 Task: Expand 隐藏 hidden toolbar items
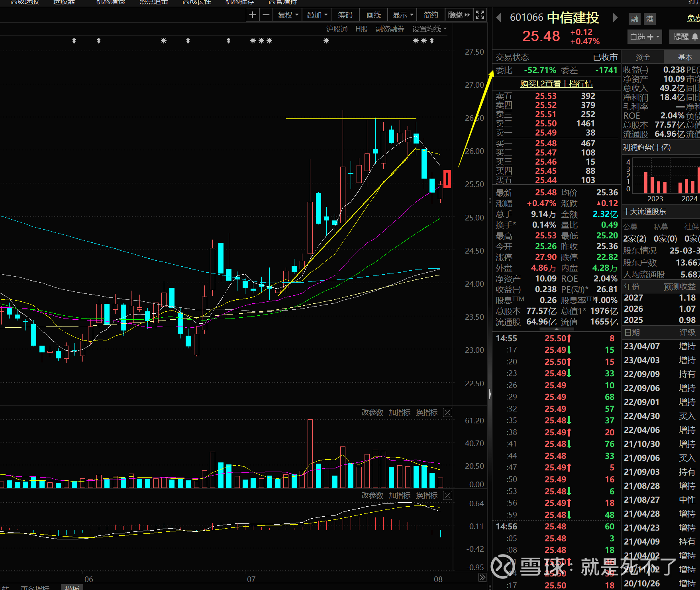pos(459,15)
